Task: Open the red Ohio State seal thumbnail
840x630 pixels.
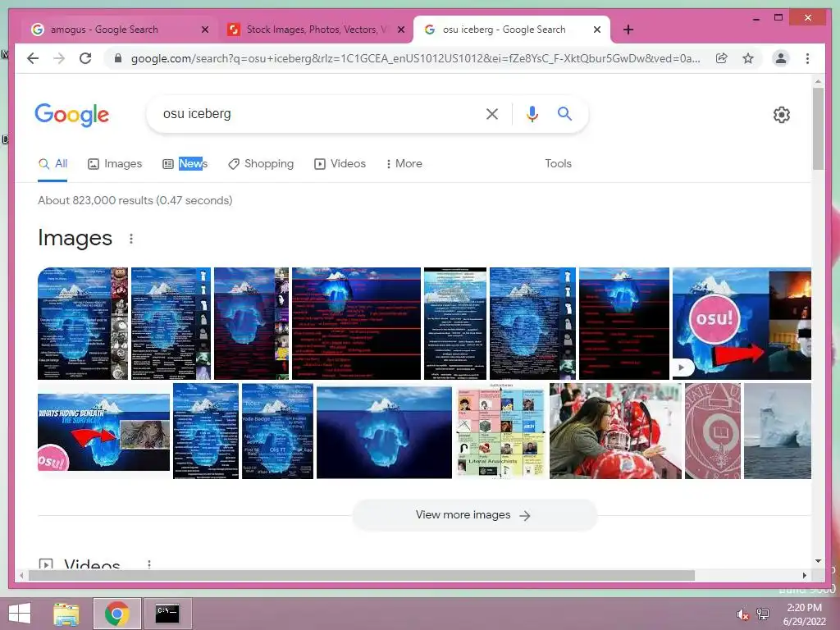Action: 713,431
